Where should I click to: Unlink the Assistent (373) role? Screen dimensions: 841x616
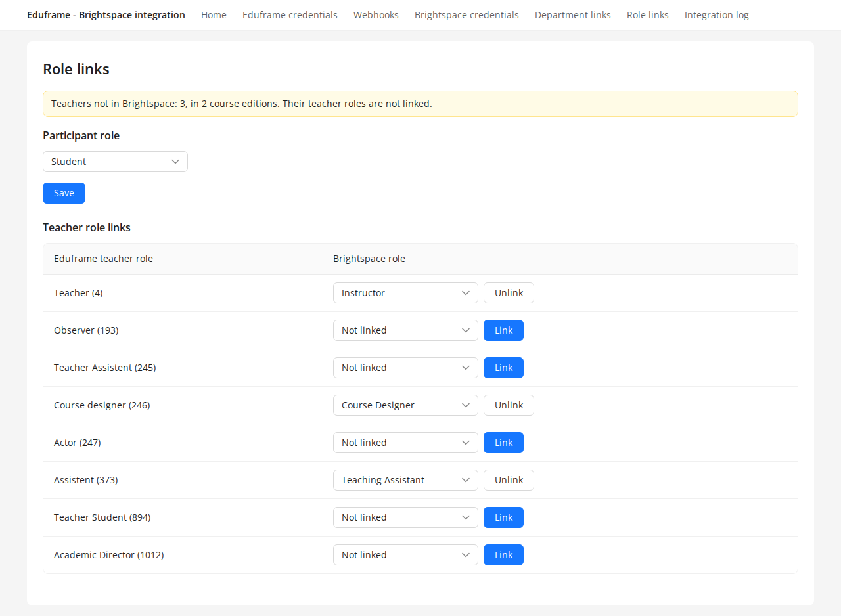509,480
